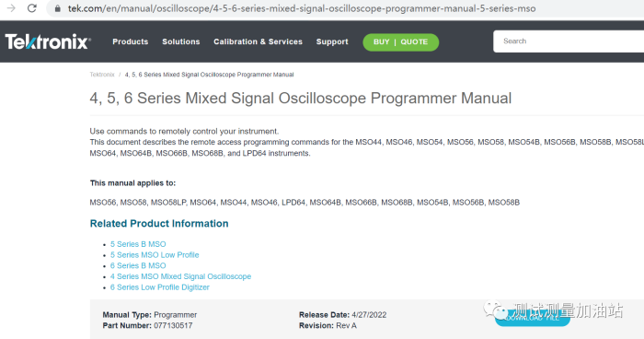This screenshot has width=644, height=339.
Task: Open the Solutions menu
Action: pyautogui.click(x=180, y=41)
